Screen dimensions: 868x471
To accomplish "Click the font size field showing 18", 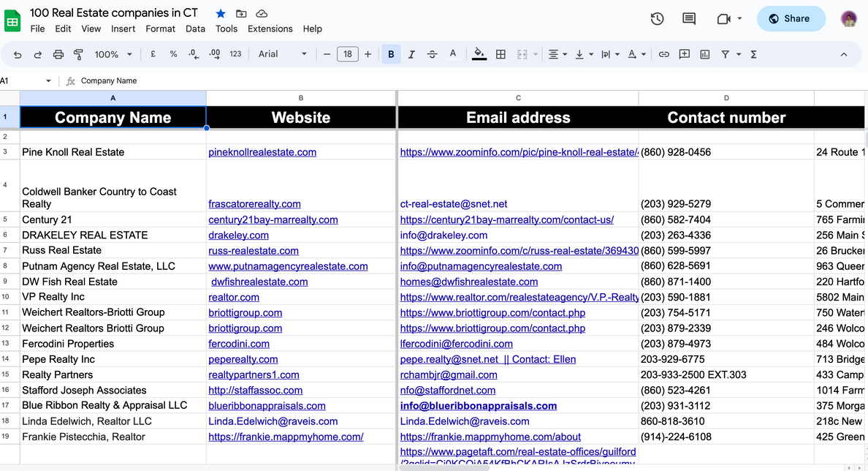I will (x=347, y=54).
